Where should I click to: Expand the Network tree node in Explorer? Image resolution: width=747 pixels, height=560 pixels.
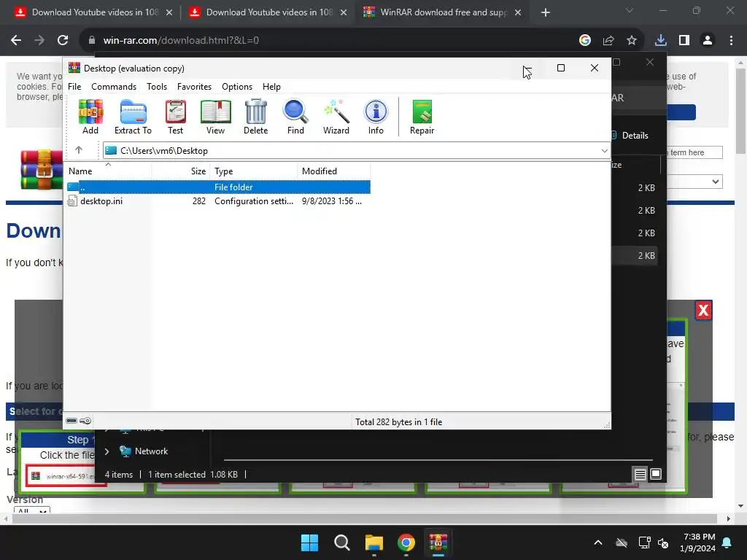[x=107, y=451]
